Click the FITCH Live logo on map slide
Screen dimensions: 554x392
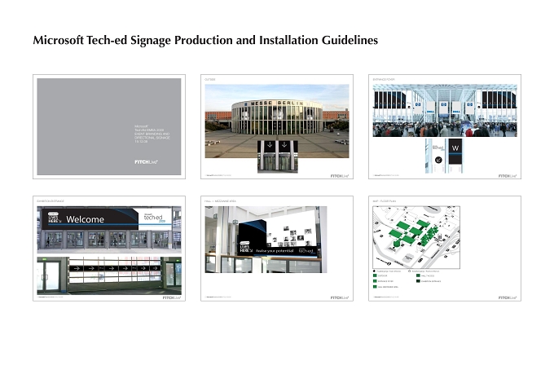pyautogui.click(x=508, y=297)
